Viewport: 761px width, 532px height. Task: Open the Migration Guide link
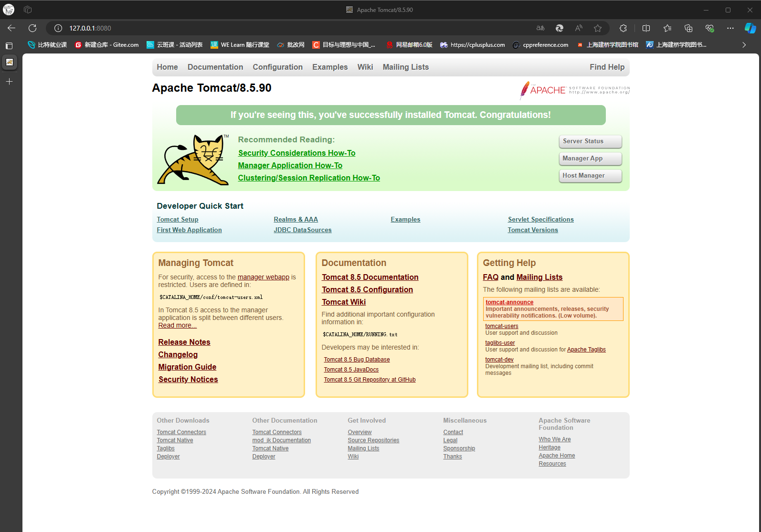(x=187, y=367)
